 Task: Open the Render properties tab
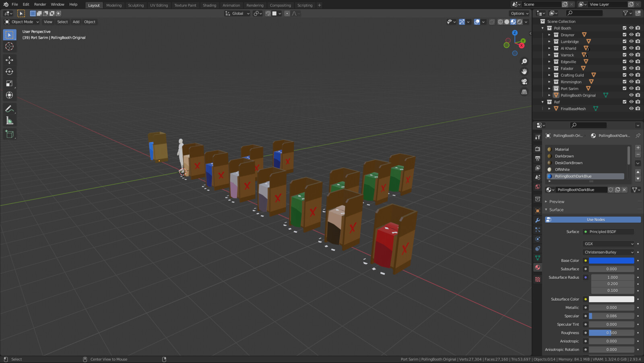[538, 149]
